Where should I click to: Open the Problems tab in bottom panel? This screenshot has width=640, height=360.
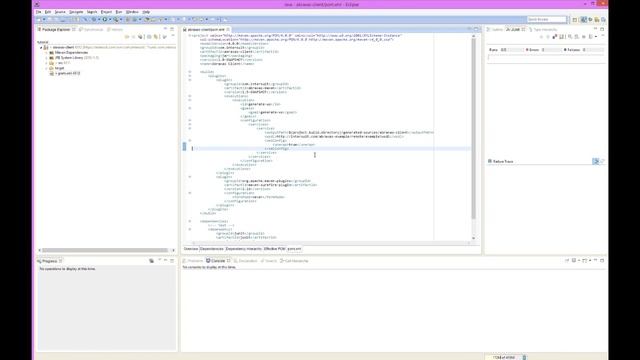[x=193, y=261]
